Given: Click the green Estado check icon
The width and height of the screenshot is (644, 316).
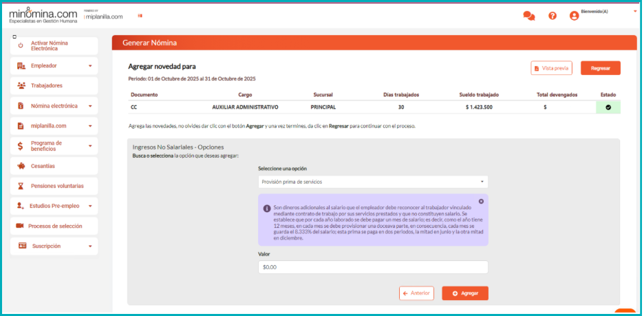Looking at the screenshot, I should coord(608,107).
